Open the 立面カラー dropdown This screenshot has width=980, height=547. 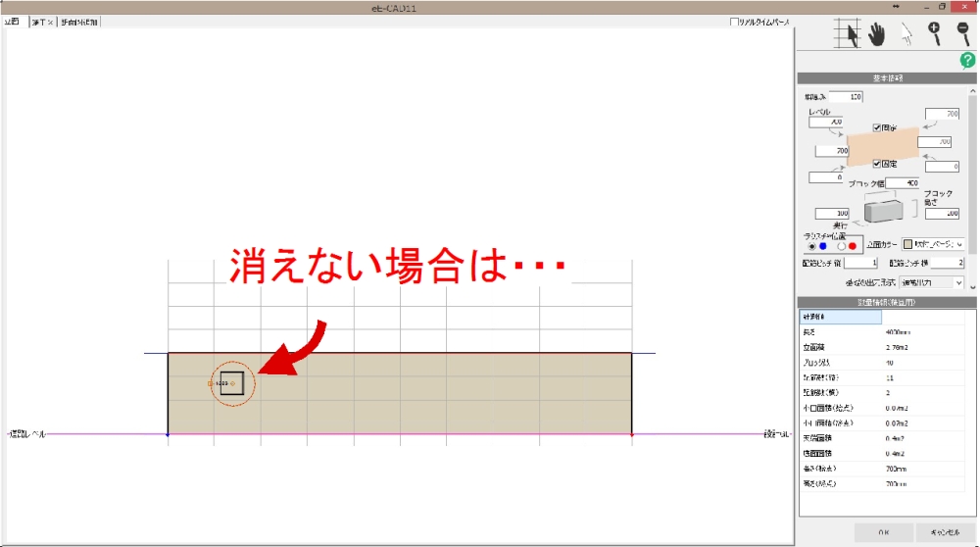[x=933, y=244]
